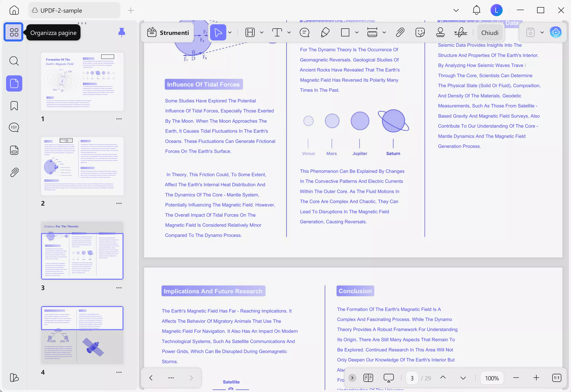Select the stamp tool
Image resolution: width=571 pixels, height=392 pixels.
pyautogui.click(x=440, y=32)
